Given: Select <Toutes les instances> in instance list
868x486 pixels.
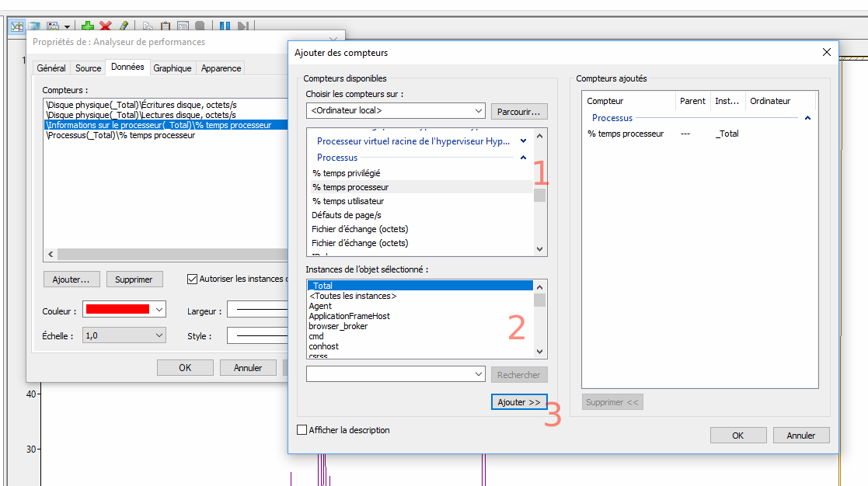Looking at the screenshot, I should [353, 296].
